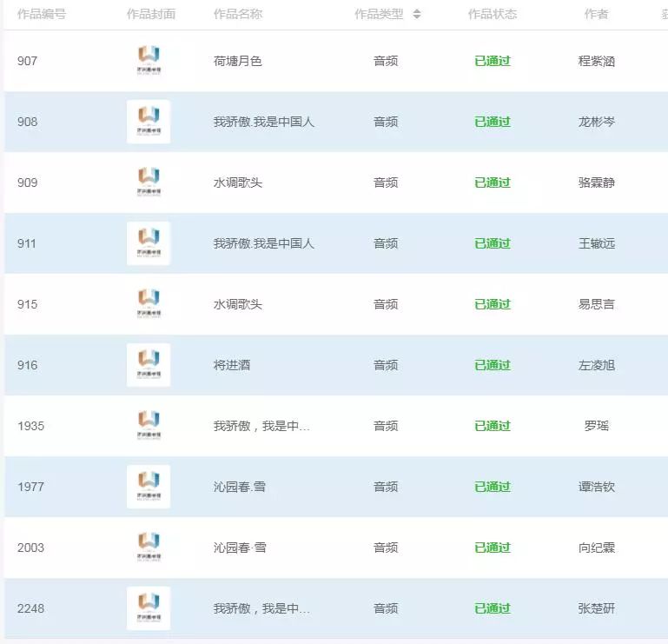Open 将进酒 work entry

pos(231,365)
